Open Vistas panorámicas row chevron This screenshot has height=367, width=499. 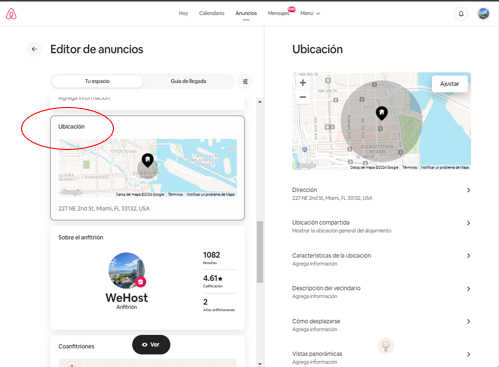(468, 354)
